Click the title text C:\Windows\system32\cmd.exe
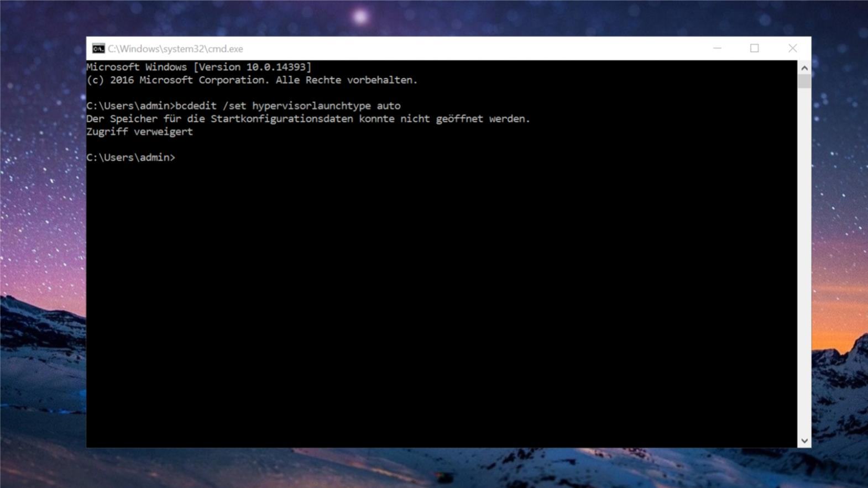 175,49
